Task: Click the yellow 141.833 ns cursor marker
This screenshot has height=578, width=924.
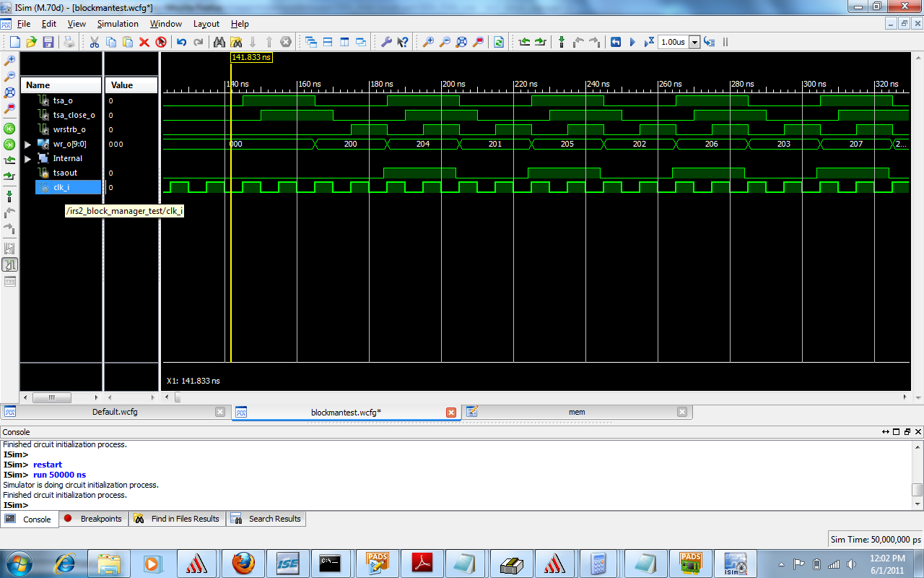Action: pyautogui.click(x=251, y=57)
